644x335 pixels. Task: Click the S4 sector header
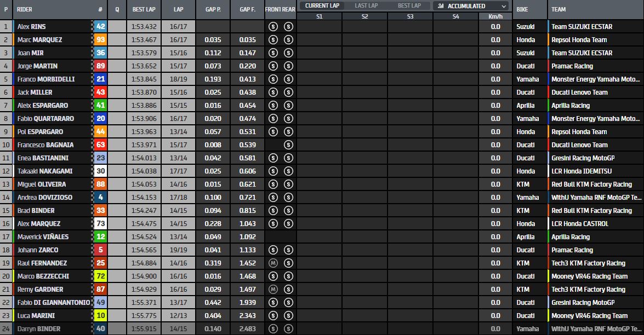(x=455, y=16)
